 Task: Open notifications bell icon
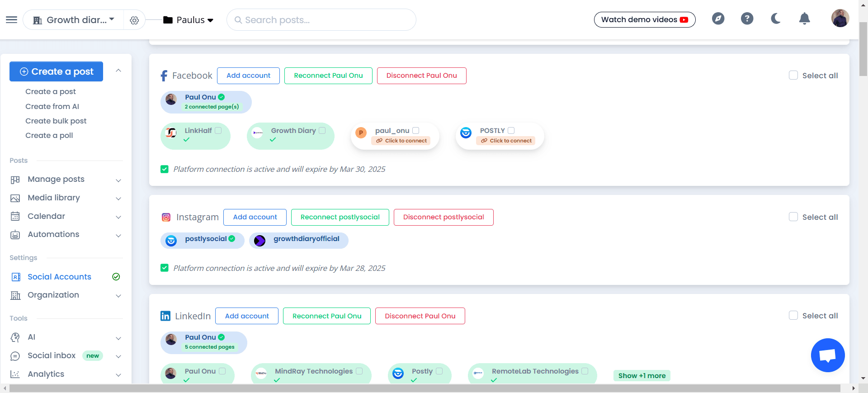[x=804, y=19]
